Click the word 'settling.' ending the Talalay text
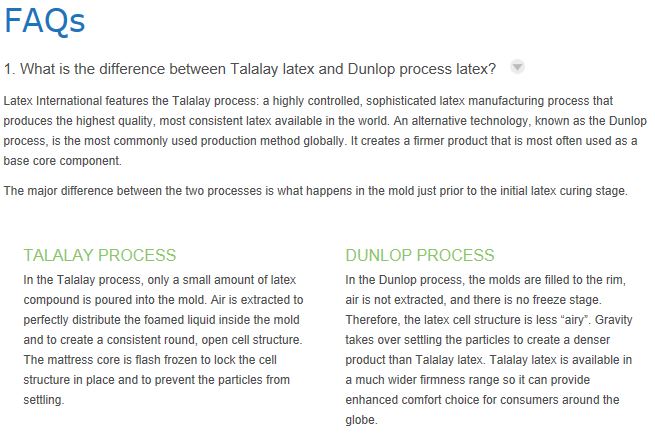Screen dimensions: 655x438 pos(44,400)
